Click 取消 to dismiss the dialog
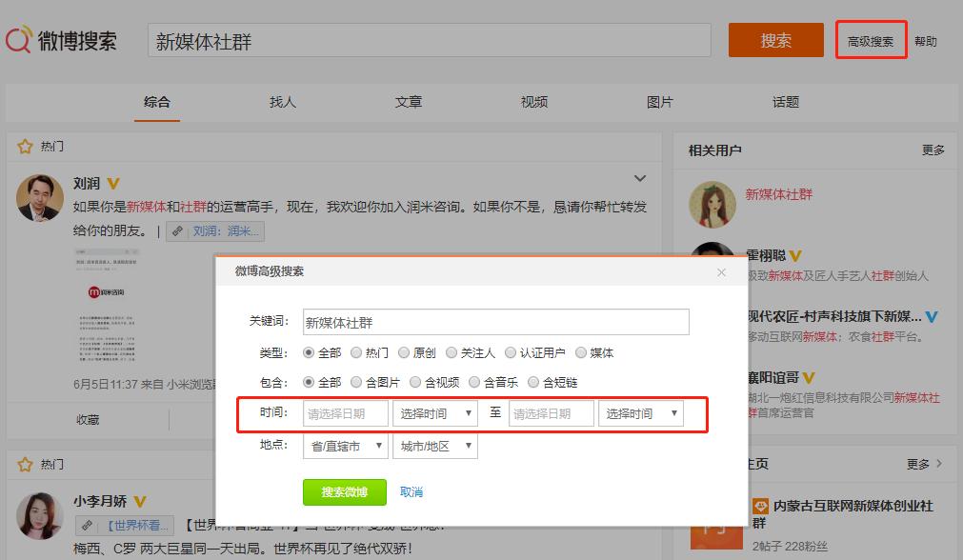Image resolution: width=963 pixels, height=560 pixels. 411,492
